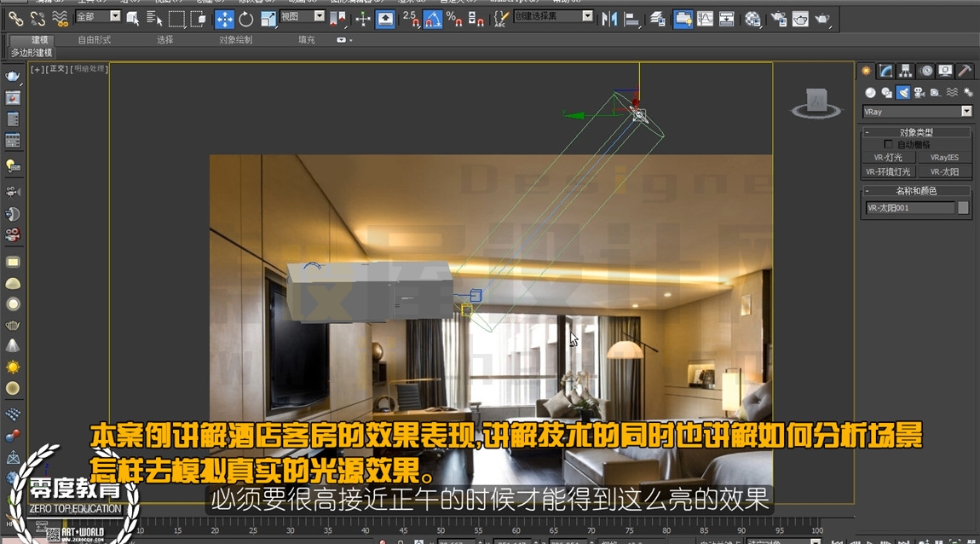Select the Move tool in the toolbar
This screenshot has width=980, height=544.
[224, 20]
